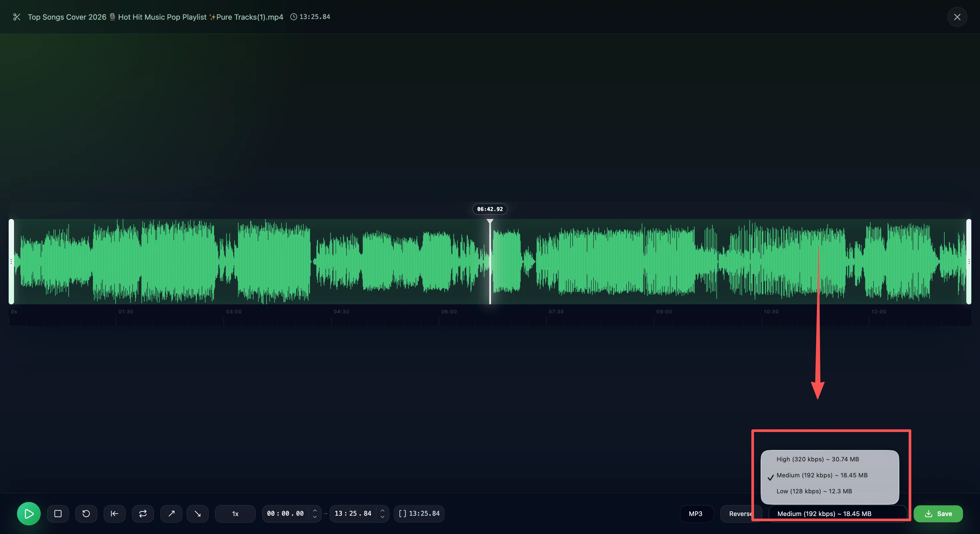The height and width of the screenshot is (534, 980).
Task: Apply fade out with the down-right arrow
Action: 197,513
